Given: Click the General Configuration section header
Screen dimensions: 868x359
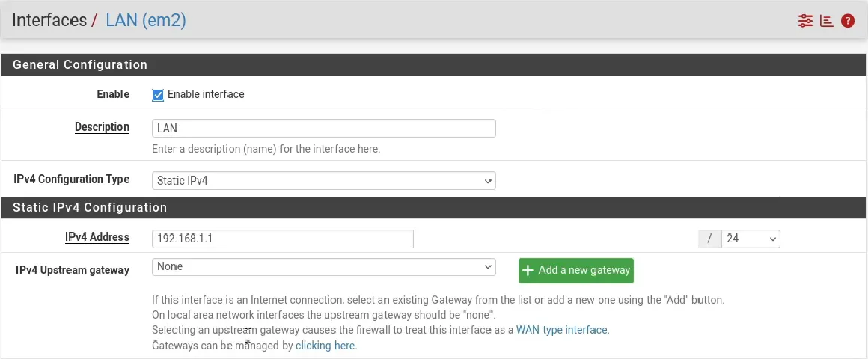Looking at the screenshot, I should [x=434, y=65].
